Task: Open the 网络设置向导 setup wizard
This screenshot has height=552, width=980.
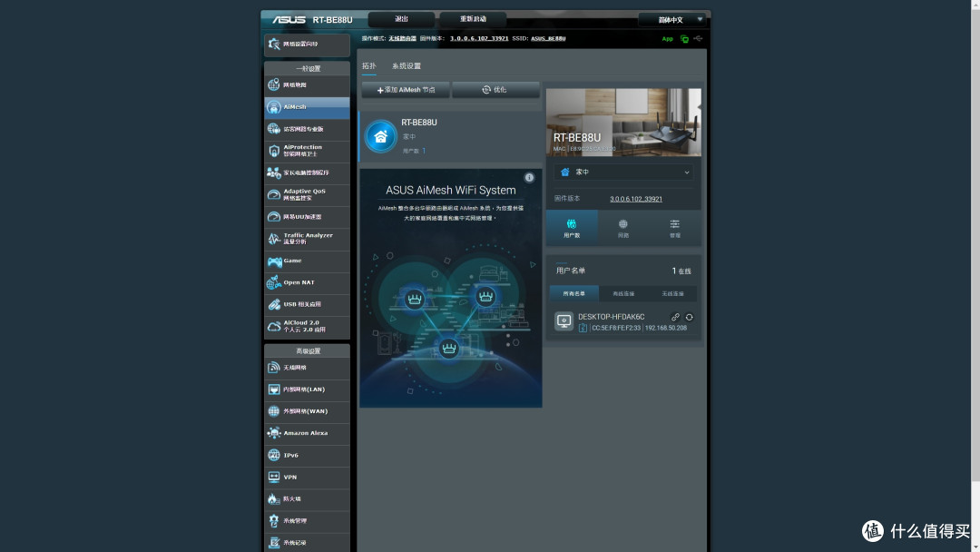Action: [x=307, y=44]
